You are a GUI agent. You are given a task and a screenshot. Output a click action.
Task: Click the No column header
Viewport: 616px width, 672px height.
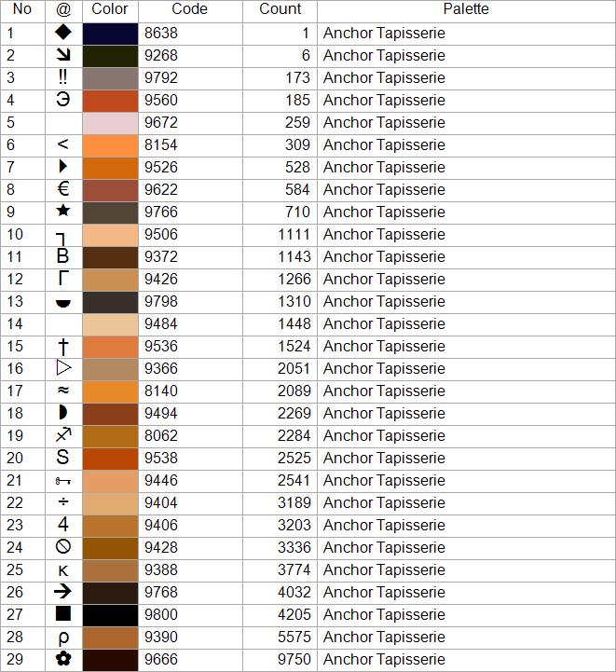[22, 9]
